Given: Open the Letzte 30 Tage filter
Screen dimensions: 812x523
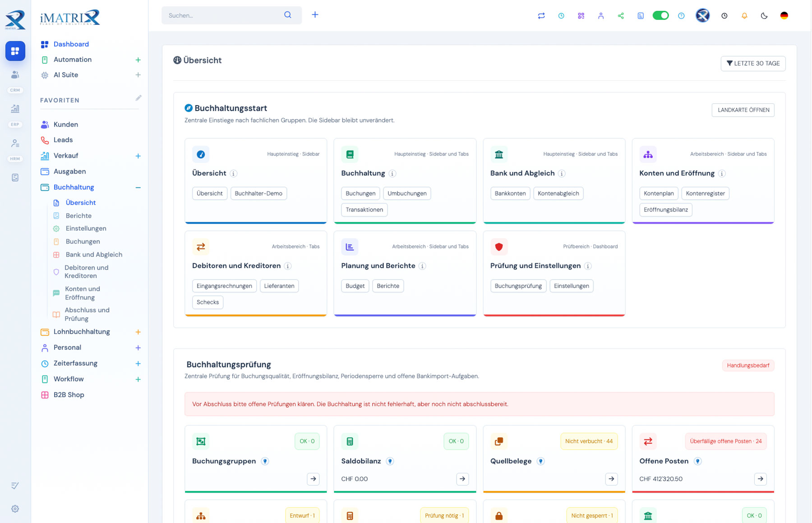Looking at the screenshot, I should click(x=753, y=64).
